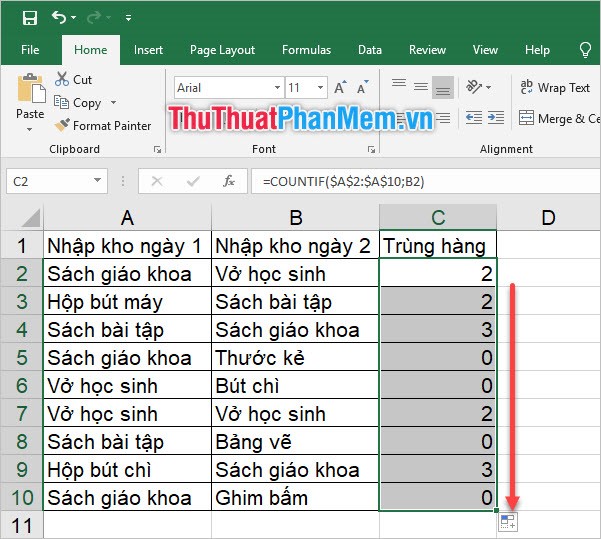Select column A header
Image resolution: width=601 pixels, height=539 pixels.
click(127, 217)
